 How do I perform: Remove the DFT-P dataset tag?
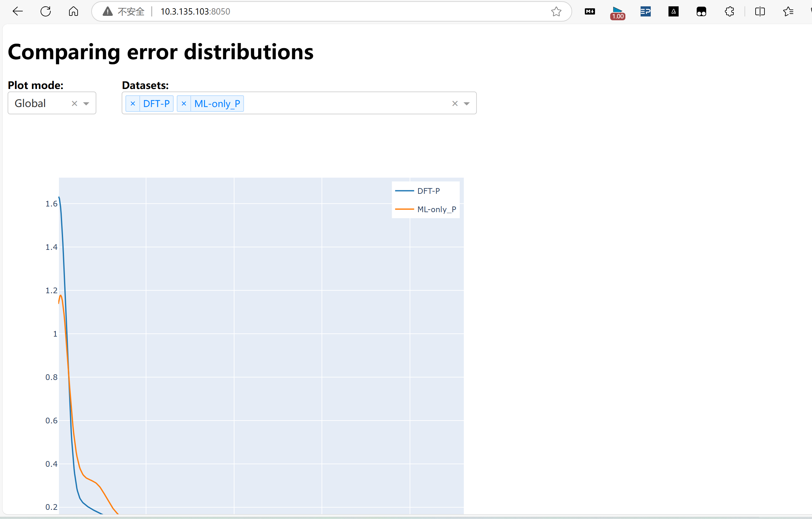pyautogui.click(x=133, y=104)
